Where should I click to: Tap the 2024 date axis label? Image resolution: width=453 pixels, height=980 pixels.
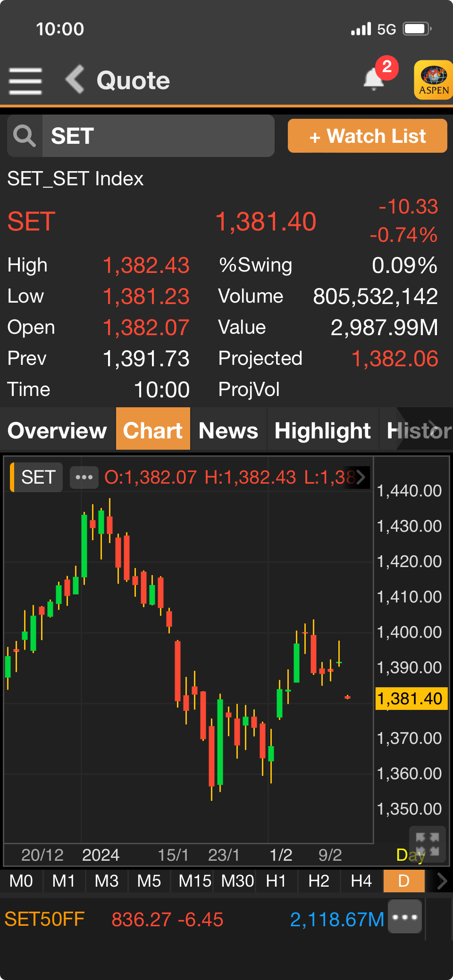[x=101, y=855]
